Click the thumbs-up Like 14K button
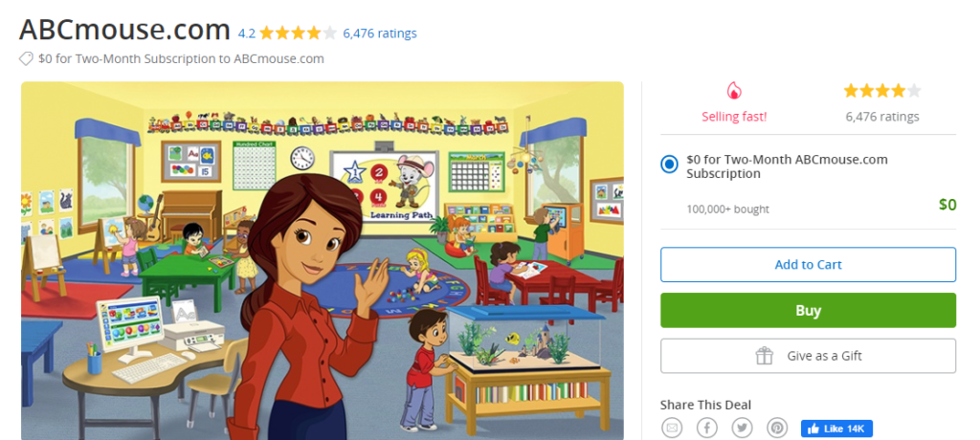Screen dimensions: 980x440 click(x=836, y=429)
